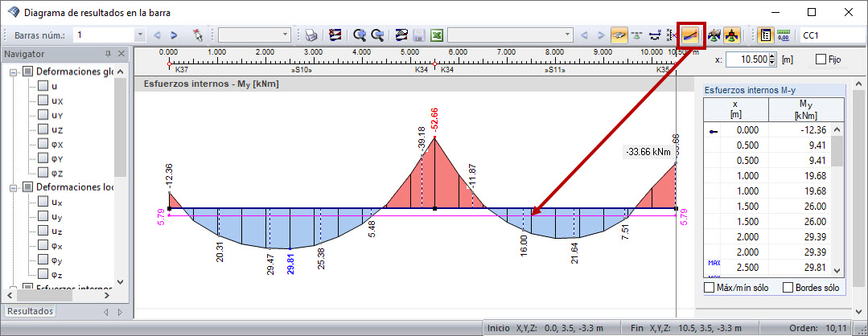This screenshot has height=336, width=868.
Task: Click the blue double-arrow toolbar icon
Action: click(656, 35)
